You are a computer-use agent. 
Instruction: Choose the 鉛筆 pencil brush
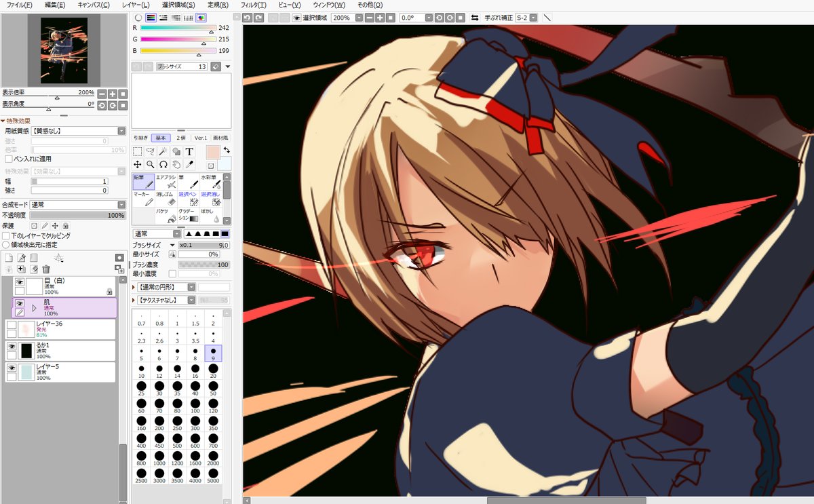pos(143,181)
